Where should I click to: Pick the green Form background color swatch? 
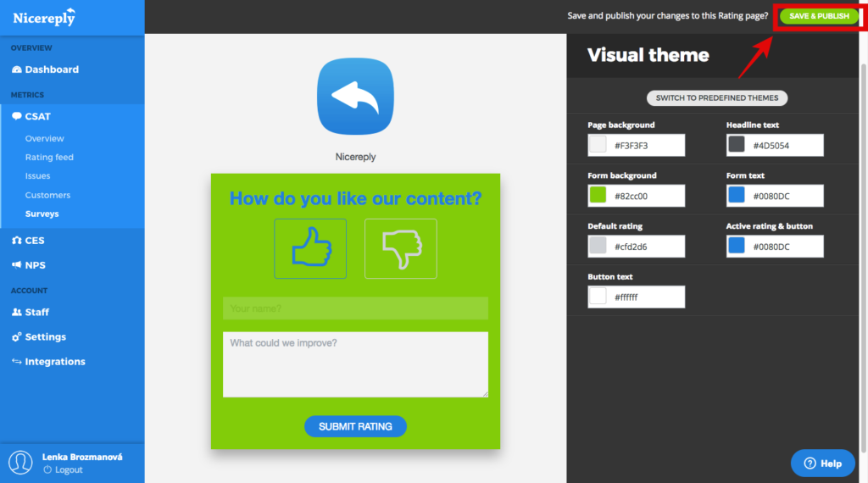(598, 196)
